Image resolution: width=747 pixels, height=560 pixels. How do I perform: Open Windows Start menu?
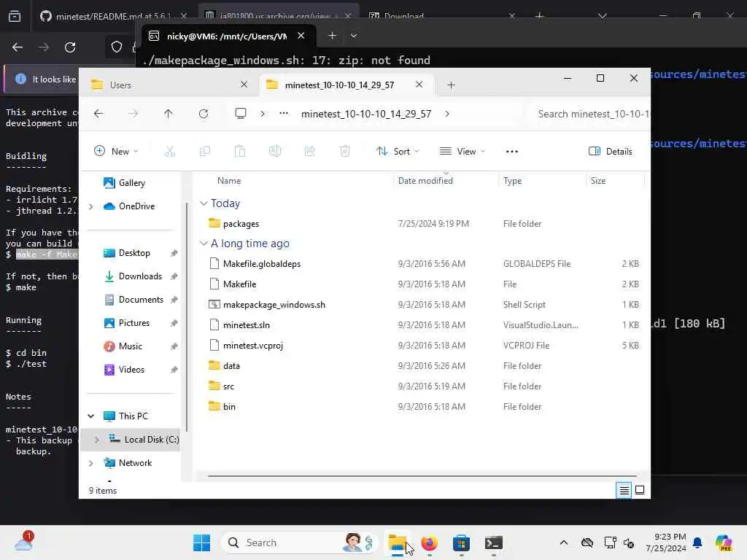pyautogui.click(x=202, y=542)
